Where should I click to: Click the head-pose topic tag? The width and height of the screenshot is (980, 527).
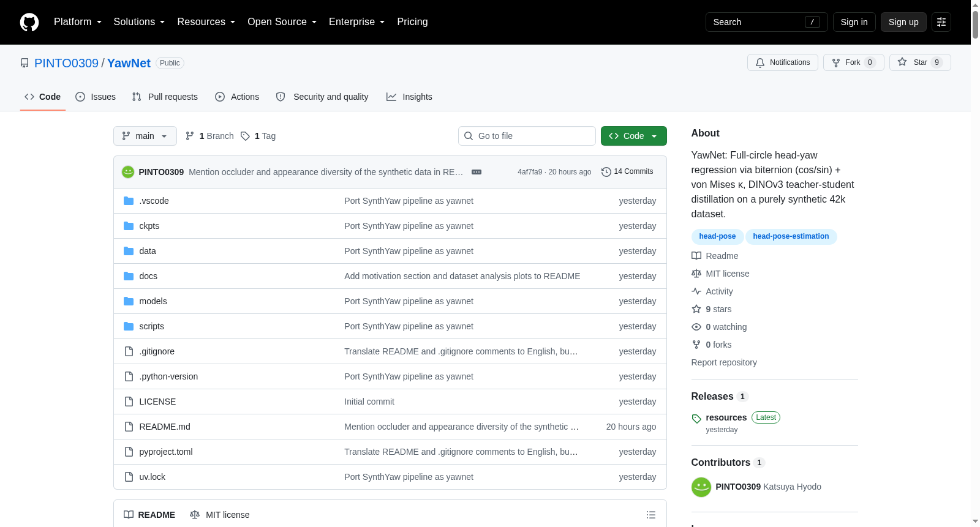pyautogui.click(x=717, y=236)
